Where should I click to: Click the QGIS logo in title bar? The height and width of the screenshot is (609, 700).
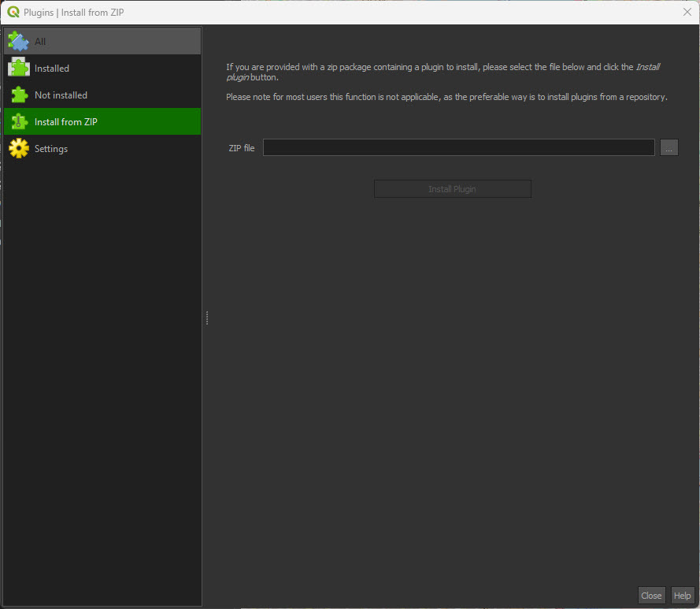(x=13, y=13)
